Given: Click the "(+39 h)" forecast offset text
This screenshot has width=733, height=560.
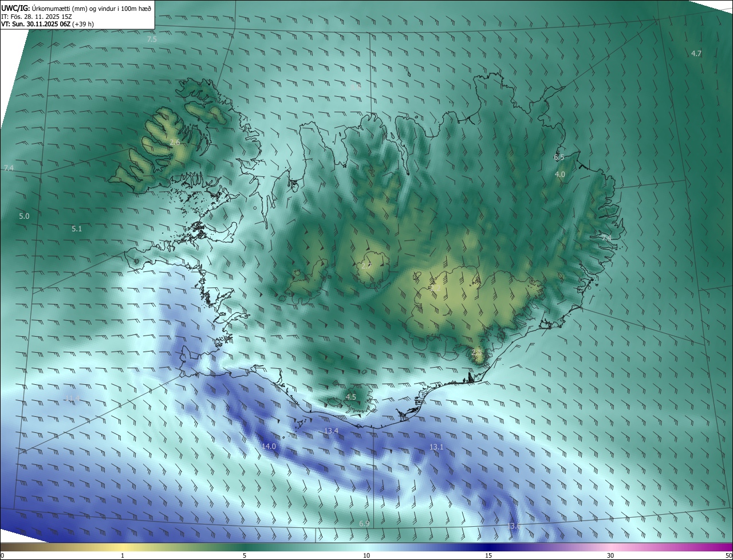Looking at the screenshot, I should click(x=83, y=25).
